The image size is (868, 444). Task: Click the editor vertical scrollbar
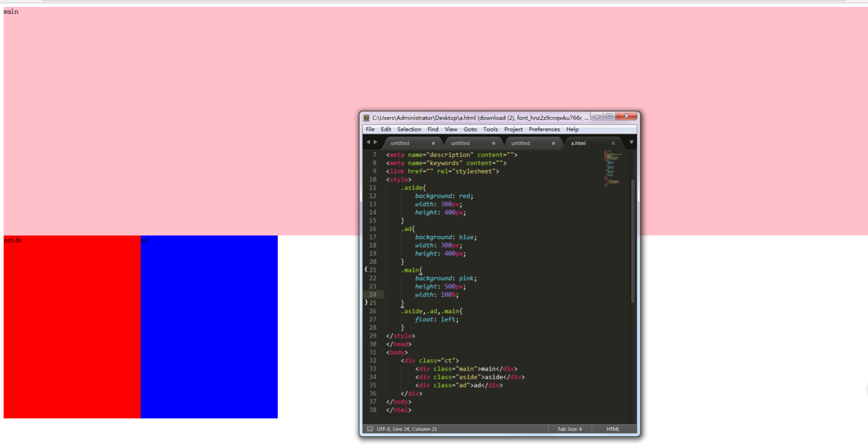click(x=633, y=242)
